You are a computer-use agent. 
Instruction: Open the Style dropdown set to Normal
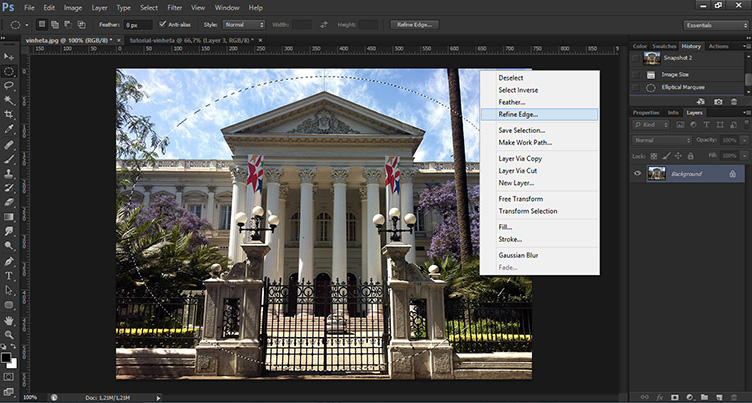[x=243, y=24]
